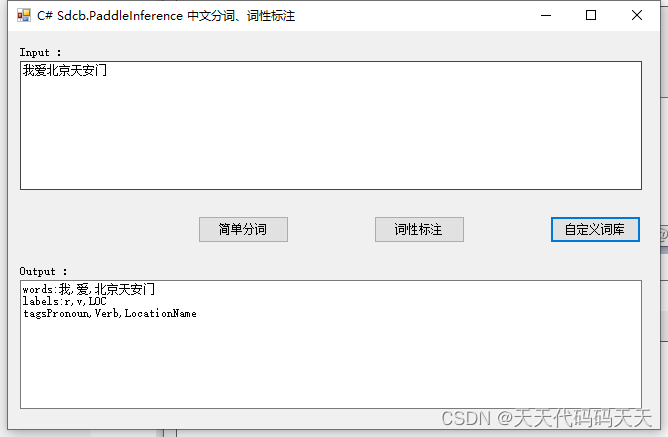Click the 'tagsPronoun,Verb,LocationName' output line
The image size is (668, 437).
click(110, 313)
